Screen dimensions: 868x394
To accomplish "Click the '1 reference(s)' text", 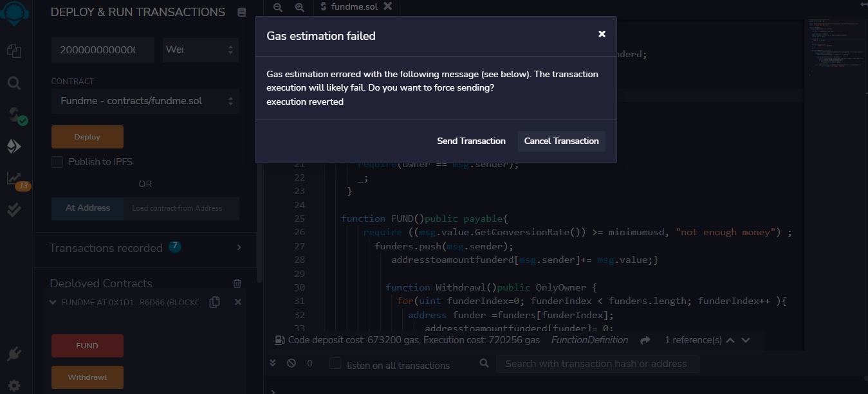I will (693, 340).
